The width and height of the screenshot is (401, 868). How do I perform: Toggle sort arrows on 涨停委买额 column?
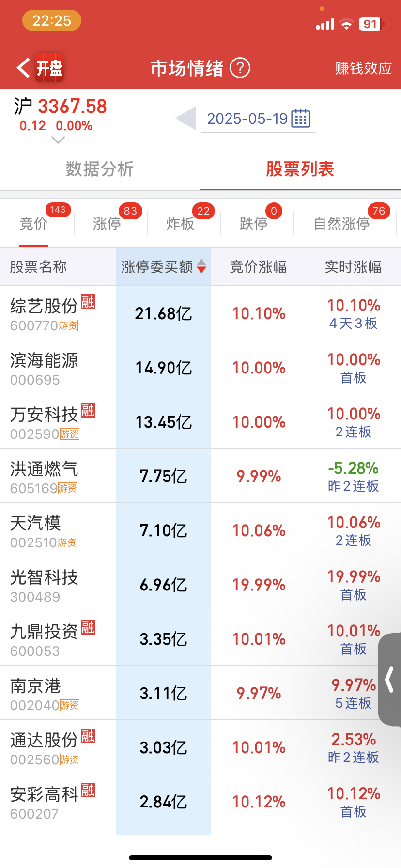click(201, 266)
